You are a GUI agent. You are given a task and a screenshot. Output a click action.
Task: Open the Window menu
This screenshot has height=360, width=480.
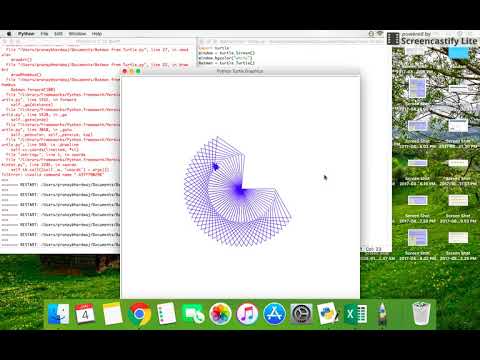tap(77, 34)
